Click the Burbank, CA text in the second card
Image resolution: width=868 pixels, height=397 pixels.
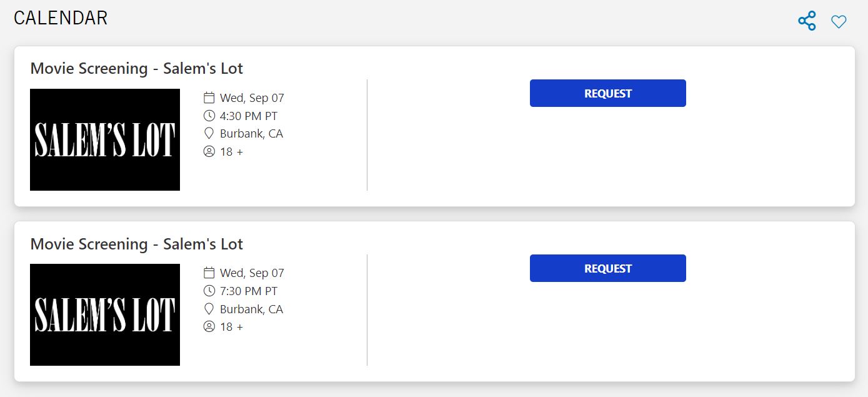(251, 309)
